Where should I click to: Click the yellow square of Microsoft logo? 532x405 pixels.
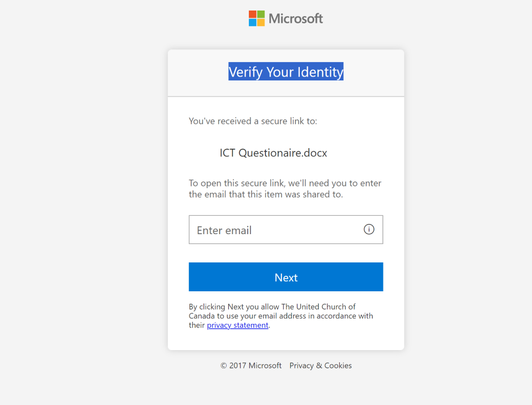pos(261,22)
